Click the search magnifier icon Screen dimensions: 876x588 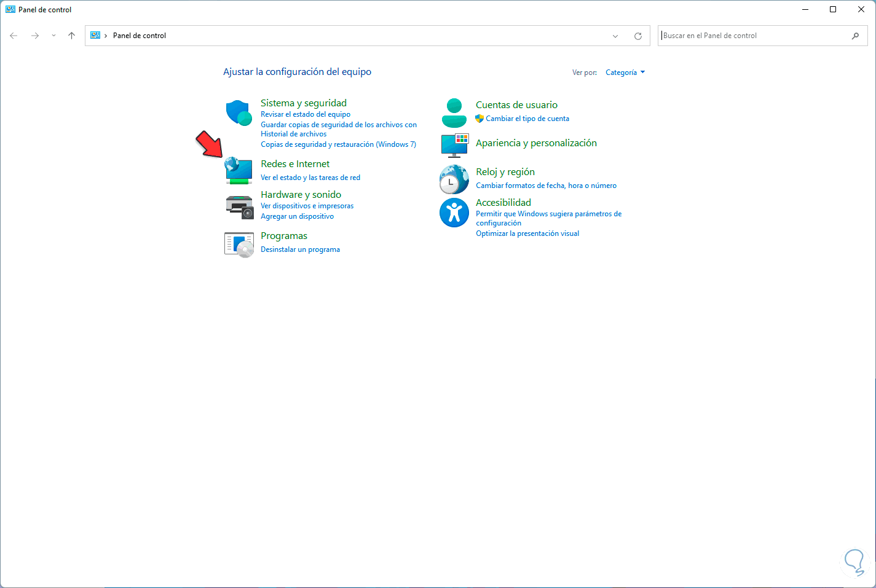(855, 36)
